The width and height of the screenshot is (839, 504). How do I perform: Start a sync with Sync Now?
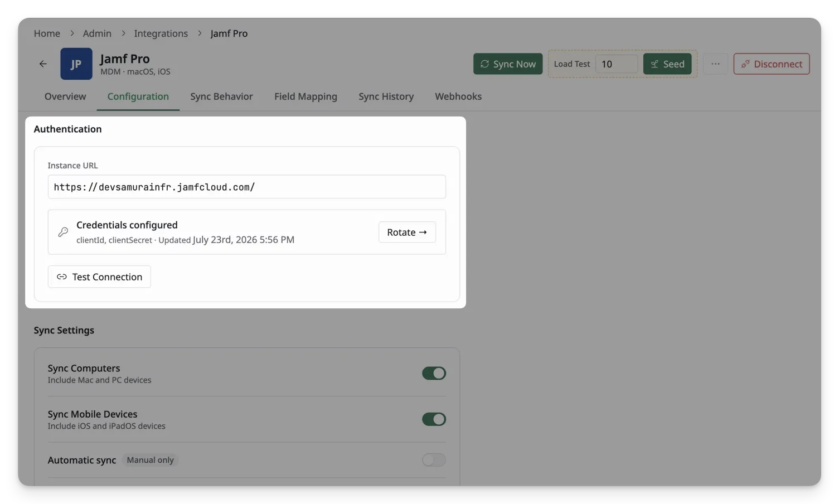click(x=508, y=64)
